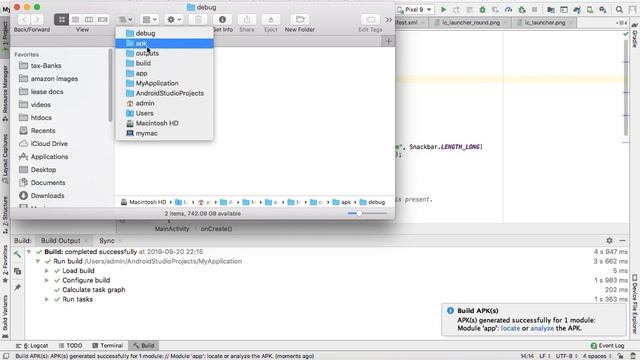Screen dimensions: 640x360
Task: Click the 'analyze' link in Build APK notification
Action: point(542,328)
